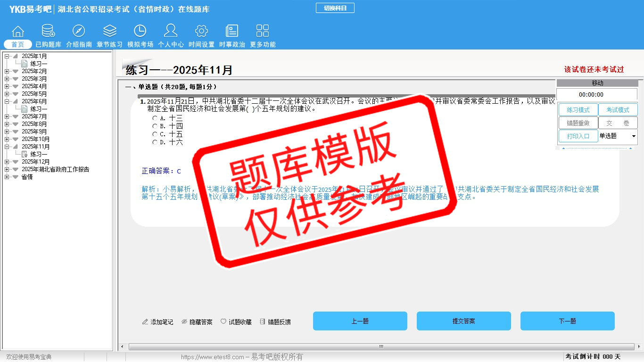
Task: Go to 个人中心 user icon
Action: click(x=171, y=31)
